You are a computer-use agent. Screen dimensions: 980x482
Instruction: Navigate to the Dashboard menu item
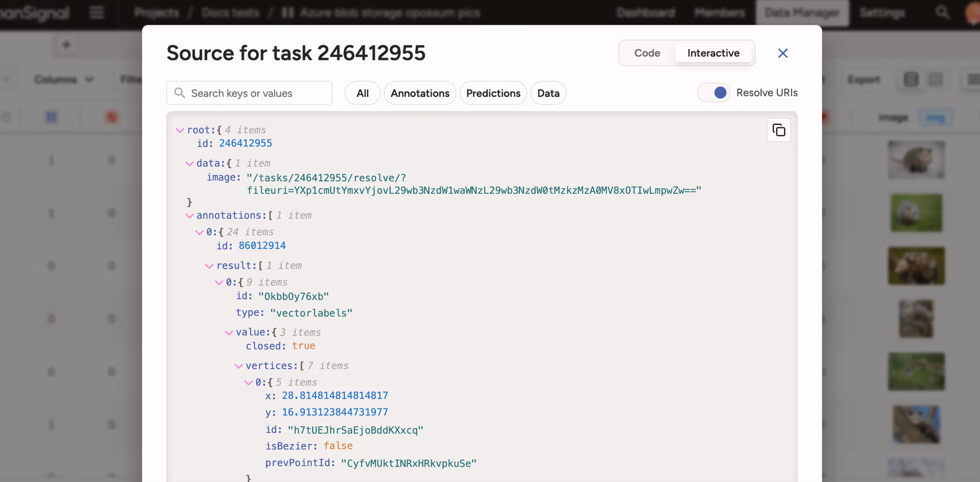tap(646, 12)
